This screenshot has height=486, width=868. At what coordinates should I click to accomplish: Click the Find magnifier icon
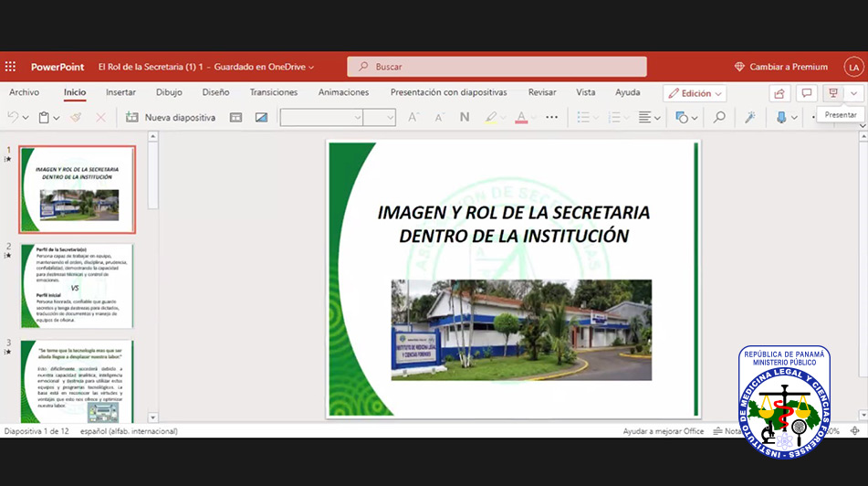(719, 117)
